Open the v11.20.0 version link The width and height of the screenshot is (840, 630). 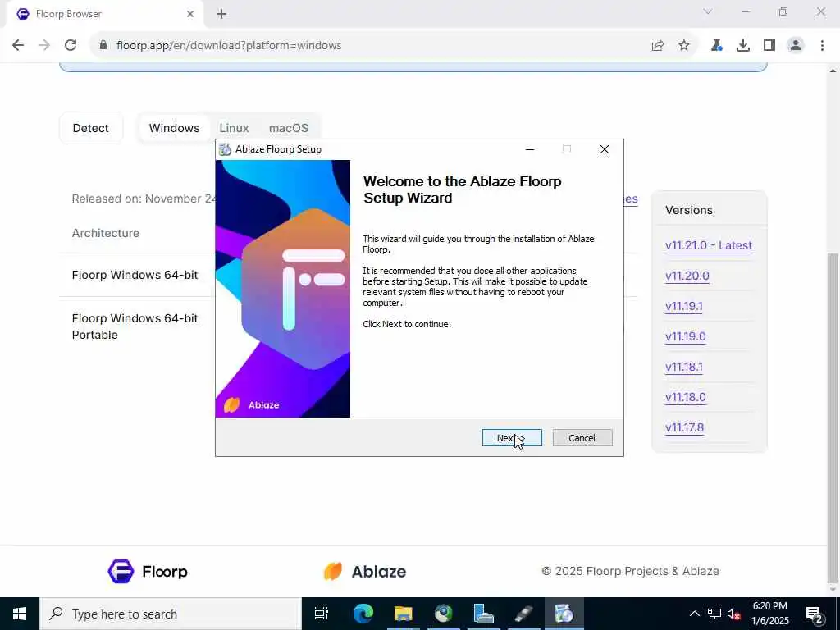(687, 276)
